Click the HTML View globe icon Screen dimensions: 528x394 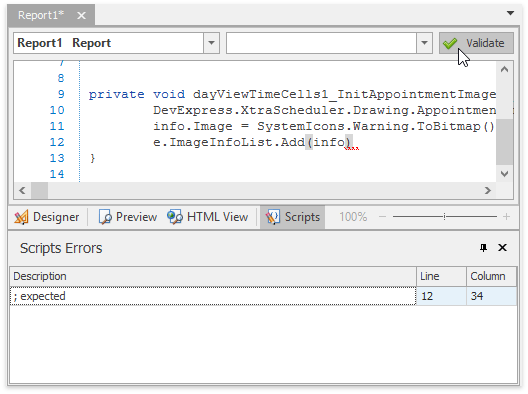tap(174, 217)
